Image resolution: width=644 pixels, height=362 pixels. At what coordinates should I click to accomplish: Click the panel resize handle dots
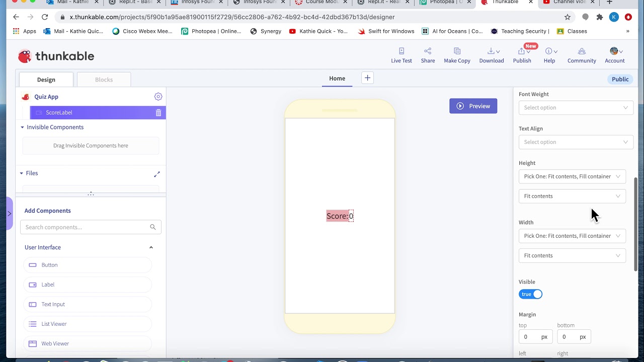coord(91,194)
